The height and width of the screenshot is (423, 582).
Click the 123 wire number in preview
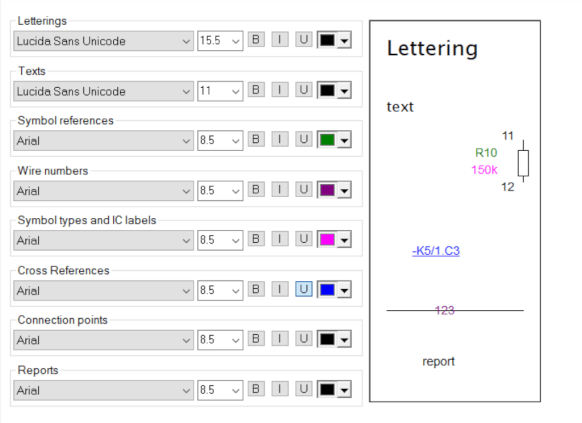445,310
